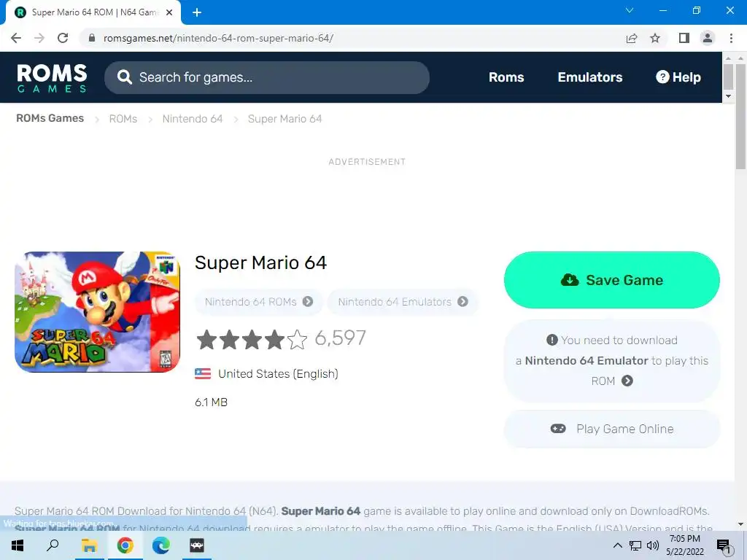This screenshot has height=560, width=747.
Task: Open the tab search chevron in title bar
Action: (630, 10)
